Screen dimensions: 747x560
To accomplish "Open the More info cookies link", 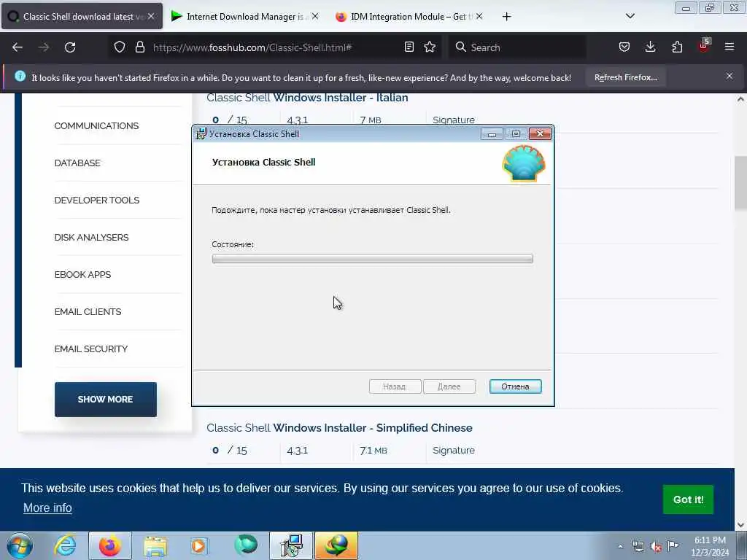I will click(47, 507).
